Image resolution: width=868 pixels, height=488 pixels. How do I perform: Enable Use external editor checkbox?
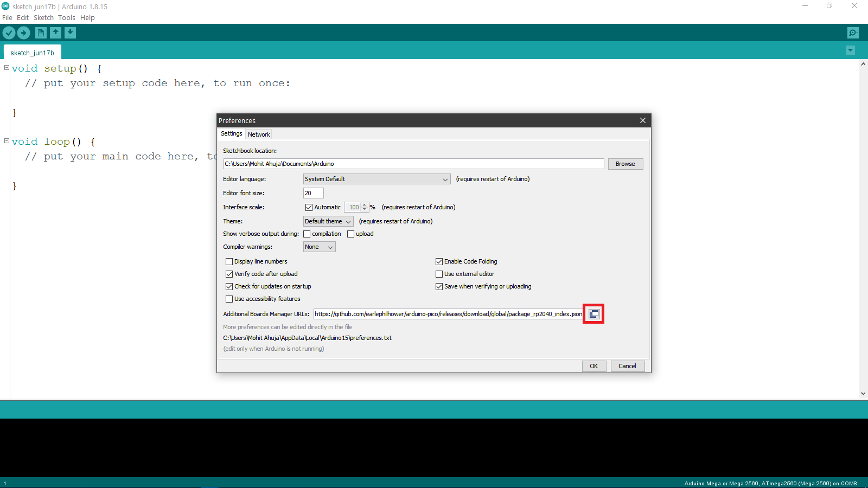pyautogui.click(x=439, y=274)
